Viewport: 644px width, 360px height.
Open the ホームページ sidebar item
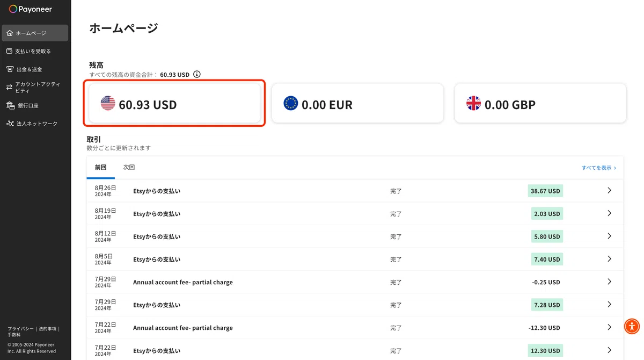[35, 33]
